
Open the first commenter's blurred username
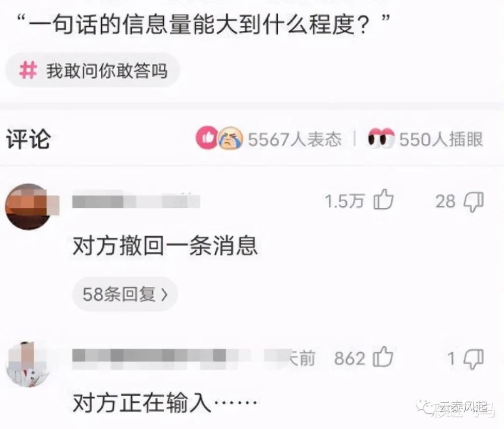pyautogui.click(x=136, y=201)
